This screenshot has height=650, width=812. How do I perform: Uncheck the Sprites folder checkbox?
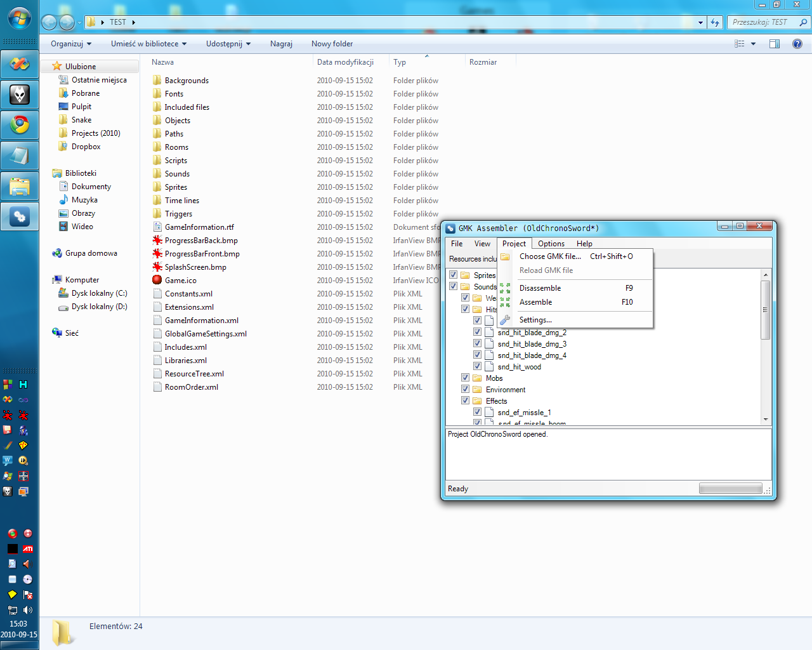453,275
